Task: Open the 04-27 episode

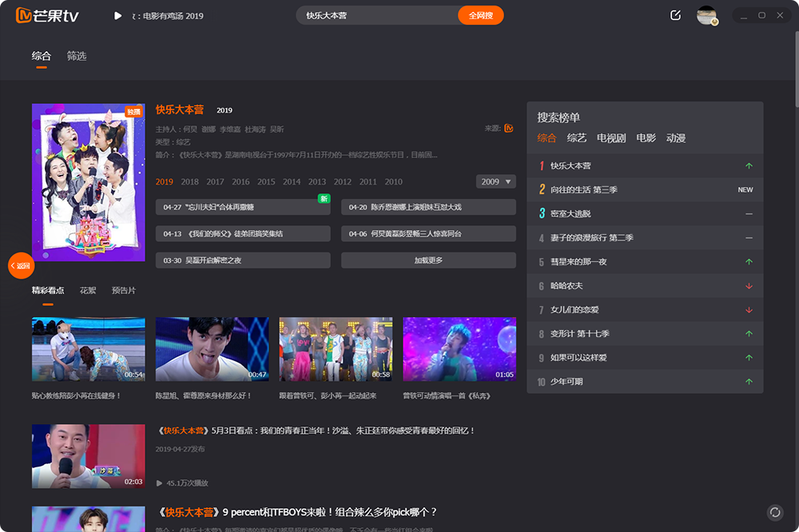Action: pyautogui.click(x=243, y=207)
